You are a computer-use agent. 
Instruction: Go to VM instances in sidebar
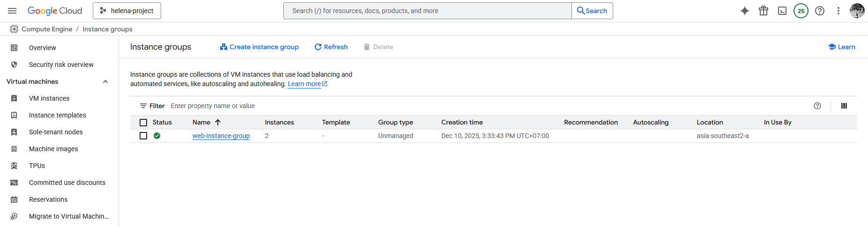[x=49, y=98]
